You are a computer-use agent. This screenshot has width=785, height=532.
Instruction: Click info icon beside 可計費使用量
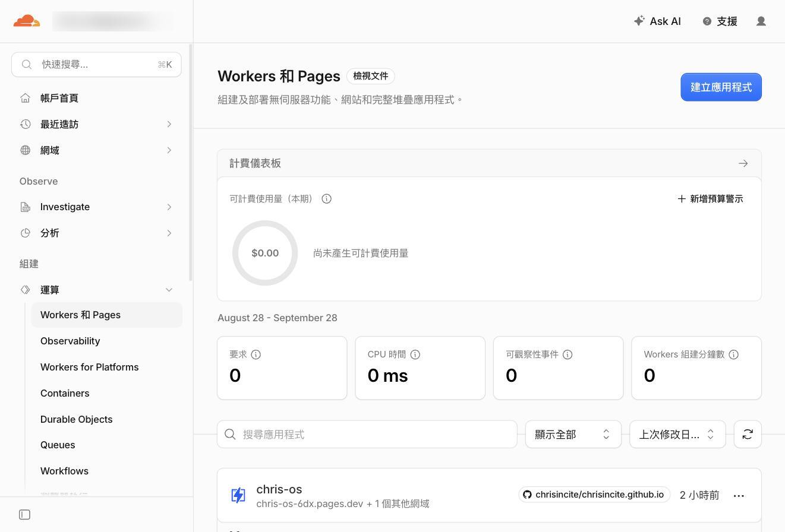pyautogui.click(x=326, y=199)
